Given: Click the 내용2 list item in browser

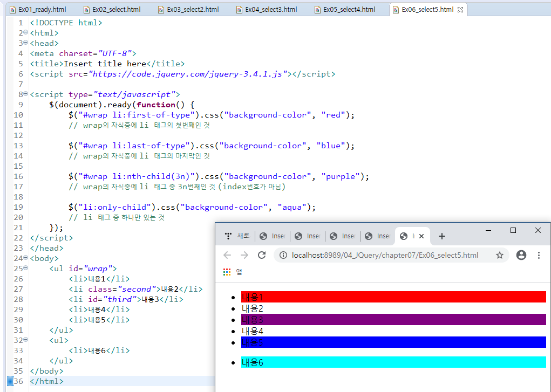Looking at the screenshot, I should click(393, 308).
